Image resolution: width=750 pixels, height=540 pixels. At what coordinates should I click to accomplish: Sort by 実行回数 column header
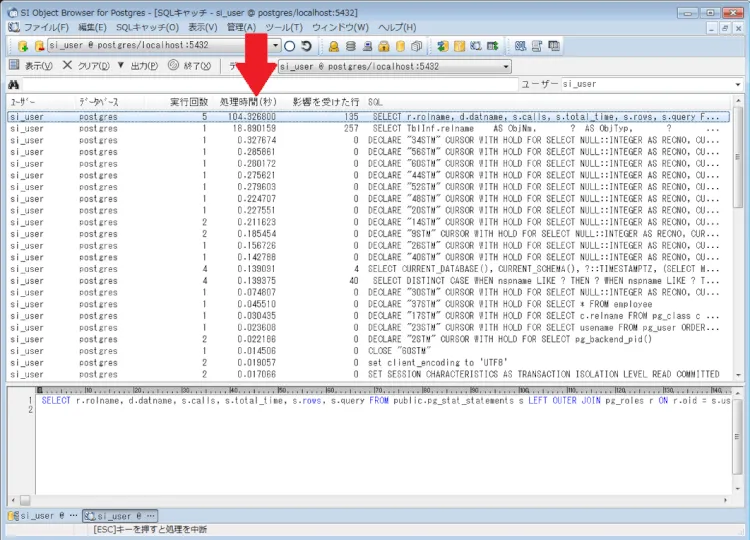[x=189, y=102]
